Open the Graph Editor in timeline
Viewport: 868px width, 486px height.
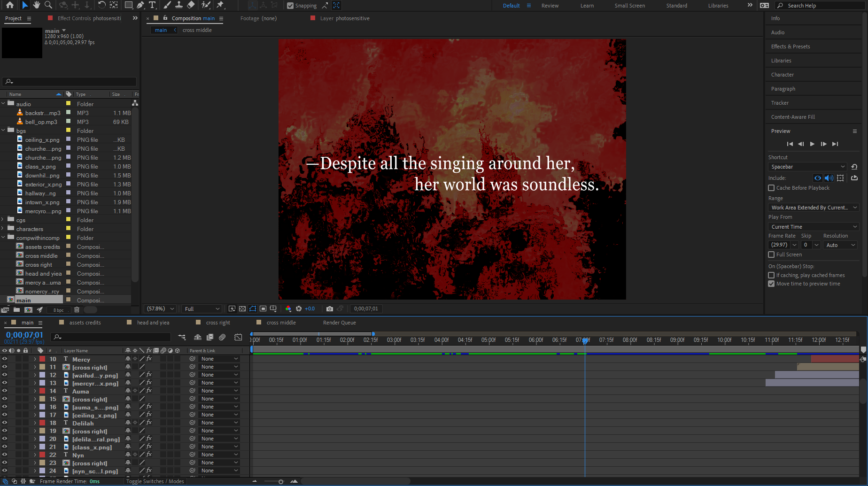pyautogui.click(x=238, y=337)
